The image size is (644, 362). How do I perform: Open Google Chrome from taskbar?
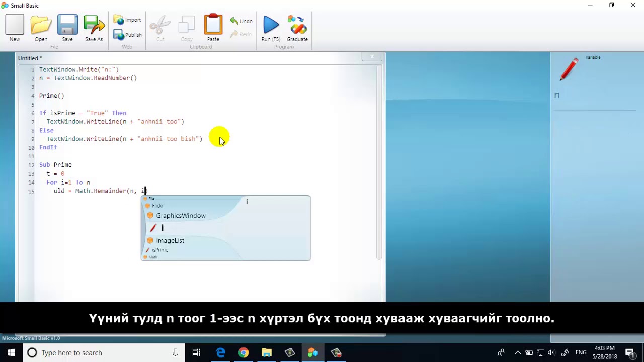pos(244,353)
